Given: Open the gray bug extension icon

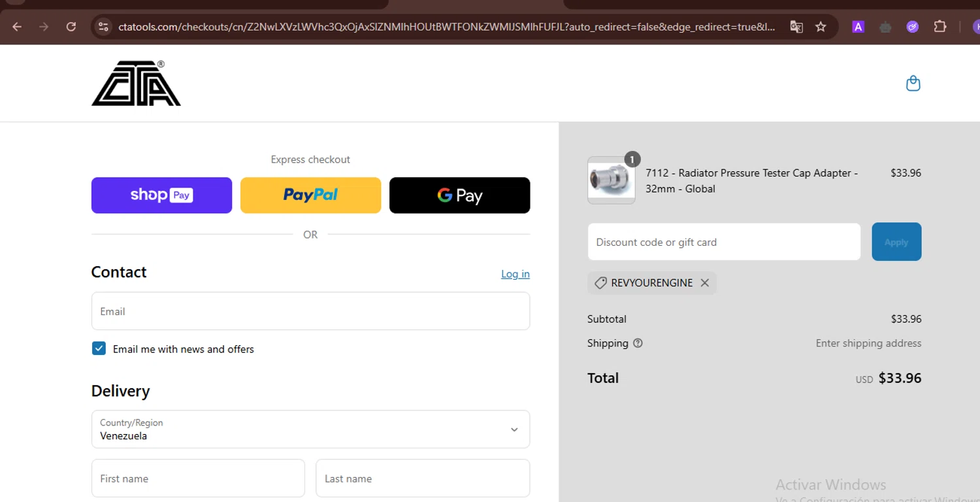Looking at the screenshot, I should pyautogui.click(x=885, y=27).
